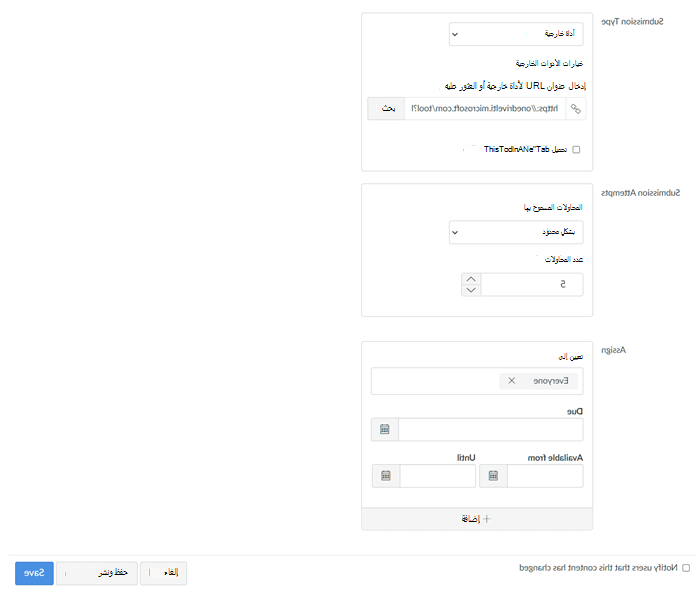Click the external tool find button
Image resolution: width=700 pixels, height=593 pixels.
tap(386, 109)
